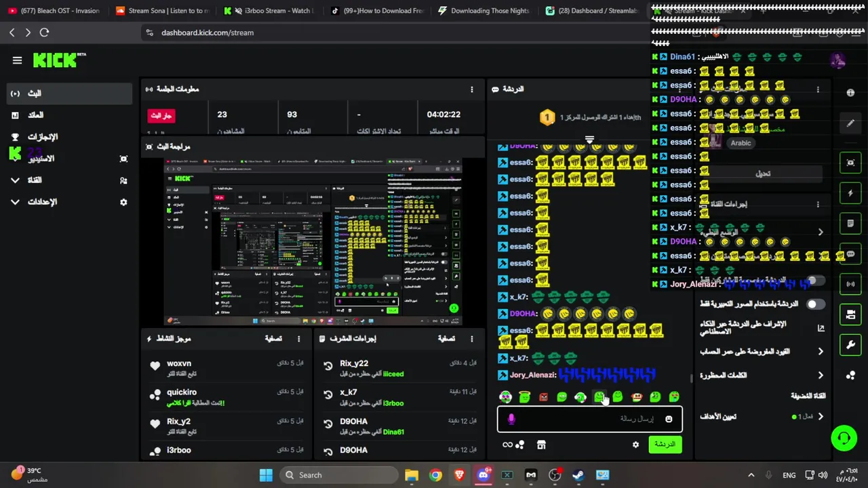Click the broadcast signal icon on right rail

[850, 284]
